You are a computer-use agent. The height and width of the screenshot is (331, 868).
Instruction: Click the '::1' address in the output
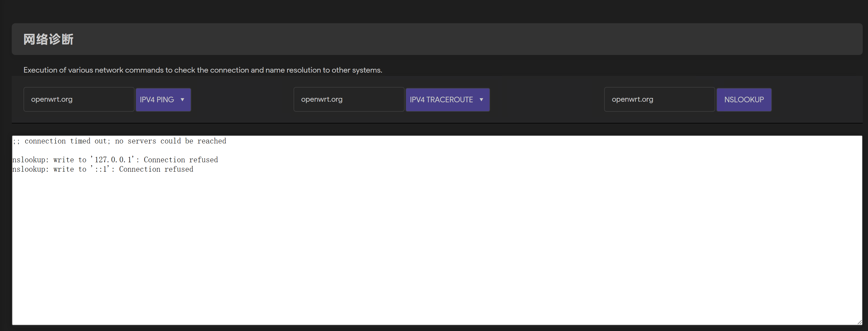(x=100, y=169)
